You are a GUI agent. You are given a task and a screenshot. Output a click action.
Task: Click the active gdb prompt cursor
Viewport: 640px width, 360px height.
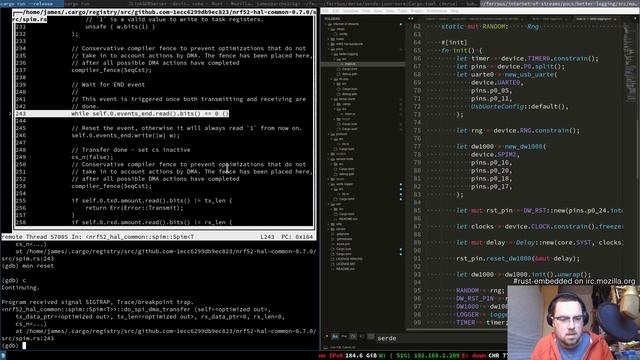[x=24, y=346]
